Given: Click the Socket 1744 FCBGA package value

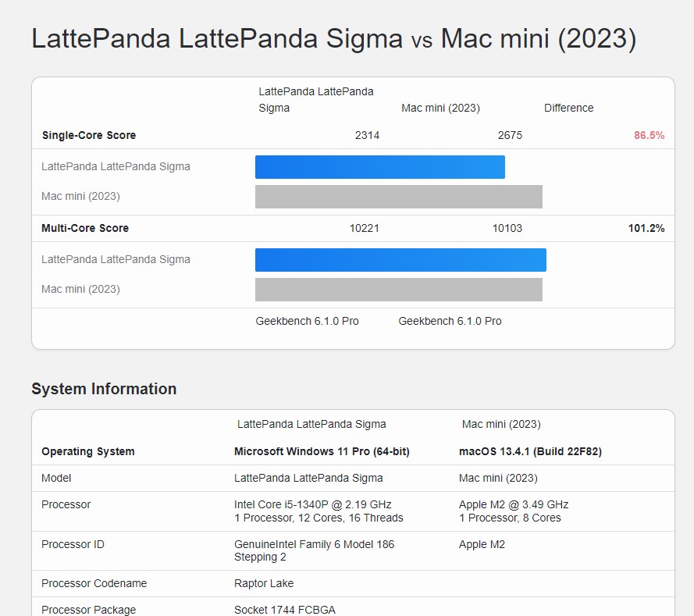Looking at the screenshot, I should click(284, 610).
